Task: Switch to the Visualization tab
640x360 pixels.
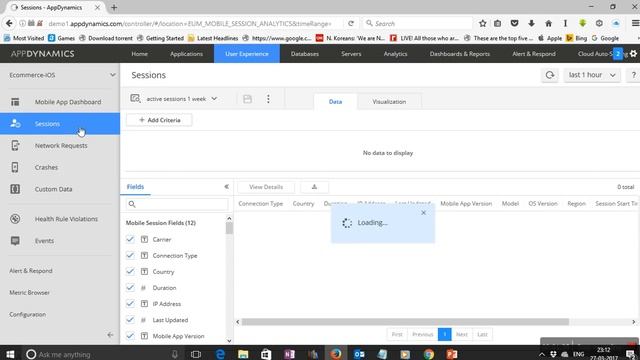Action: tap(389, 102)
